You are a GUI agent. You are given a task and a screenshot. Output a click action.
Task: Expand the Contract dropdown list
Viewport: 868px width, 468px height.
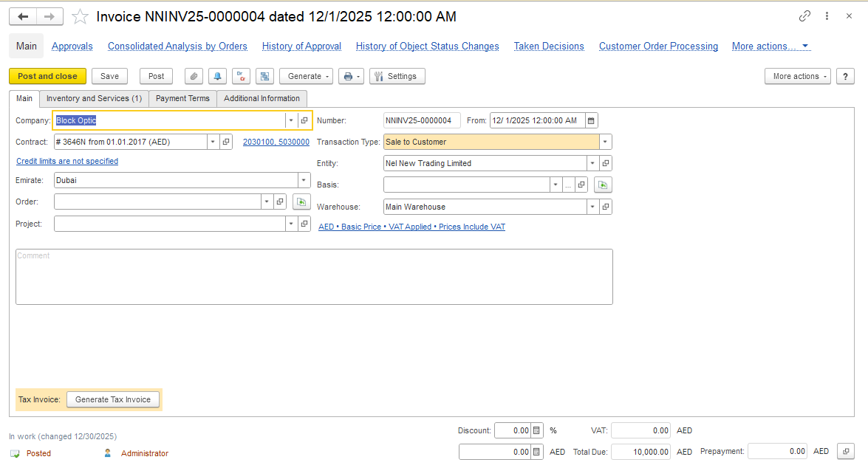click(213, 142)
